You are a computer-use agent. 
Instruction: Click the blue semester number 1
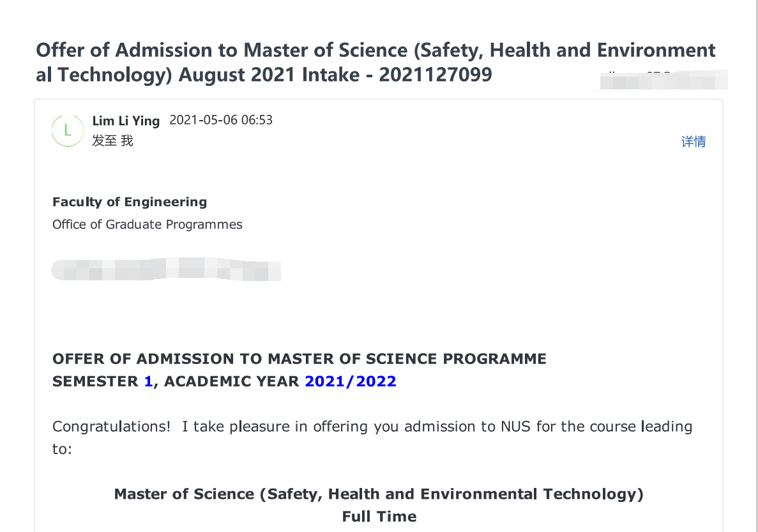148,381
